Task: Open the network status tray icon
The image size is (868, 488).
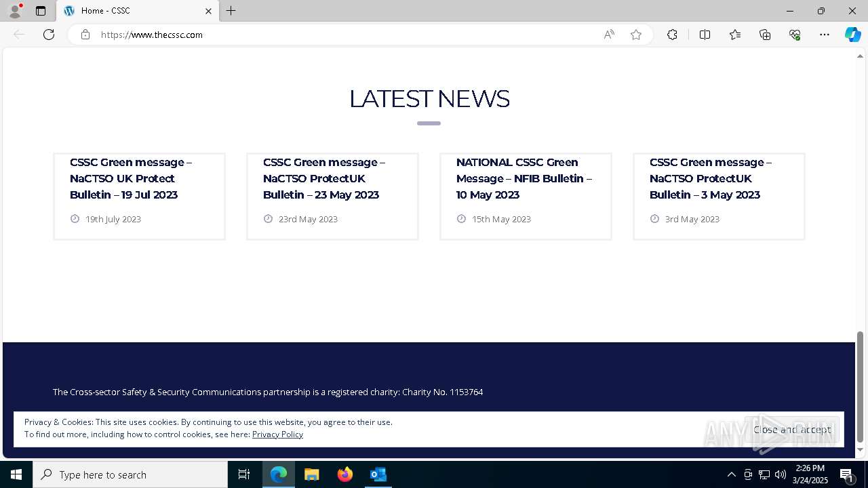Action: point(764,474)
